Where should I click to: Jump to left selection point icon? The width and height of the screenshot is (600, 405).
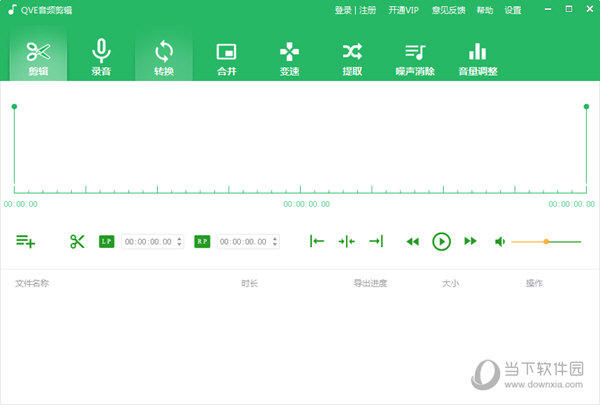[x=317, y=241]
